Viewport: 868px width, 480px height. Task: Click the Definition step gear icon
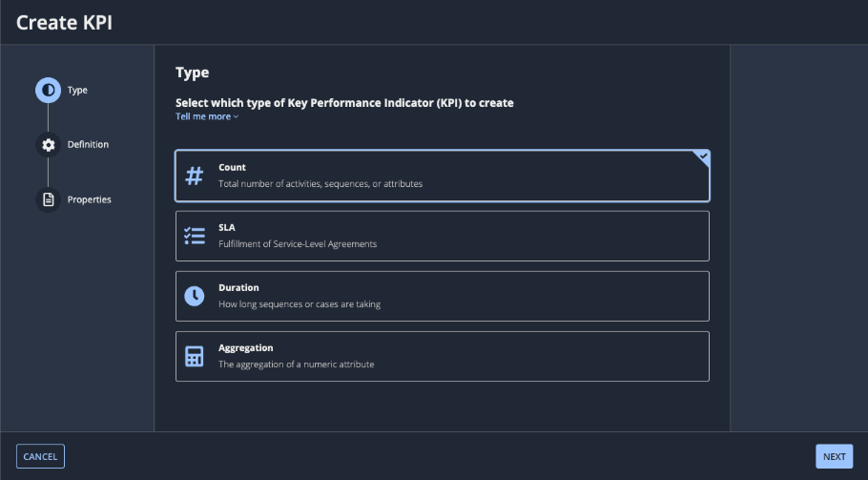click(x=48, y=145)
